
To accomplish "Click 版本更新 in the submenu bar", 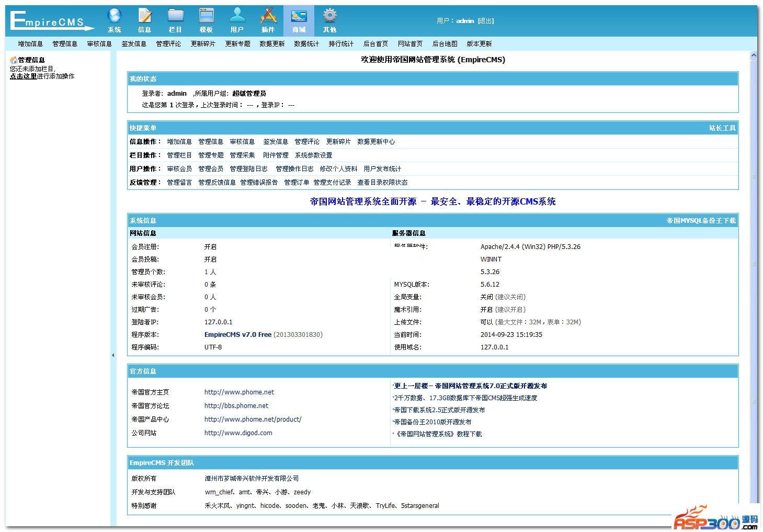I will point(479,44).
